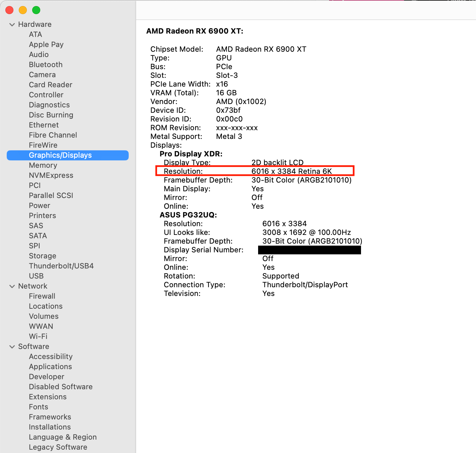The height and width of the screenshot is (453, 476).
Task: Open USB device information
Action: (x=36, y=276)
